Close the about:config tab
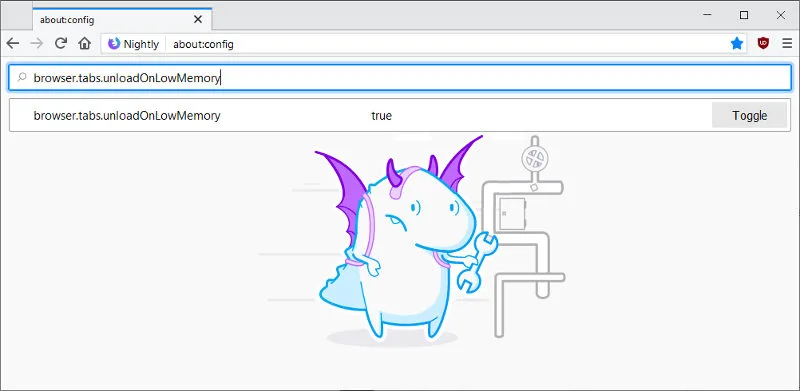800x391 pixels. point(198,20)
